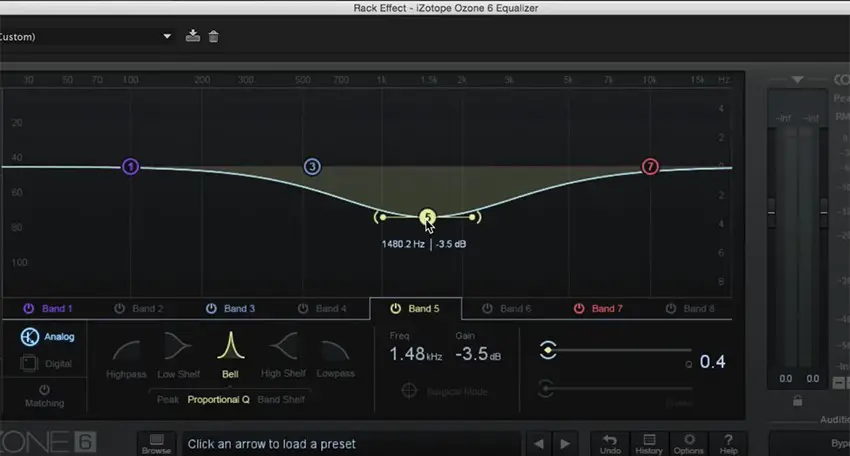Open the Options gear
The height and width of the screenshot is (456, 850).
(688, 444)
